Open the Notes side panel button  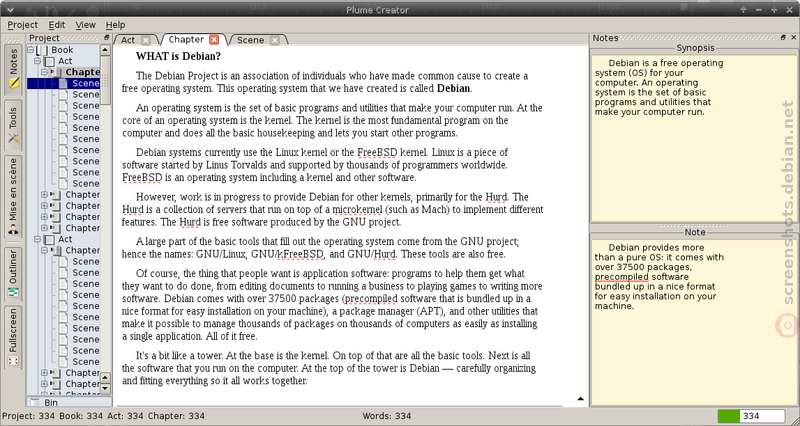13,68
